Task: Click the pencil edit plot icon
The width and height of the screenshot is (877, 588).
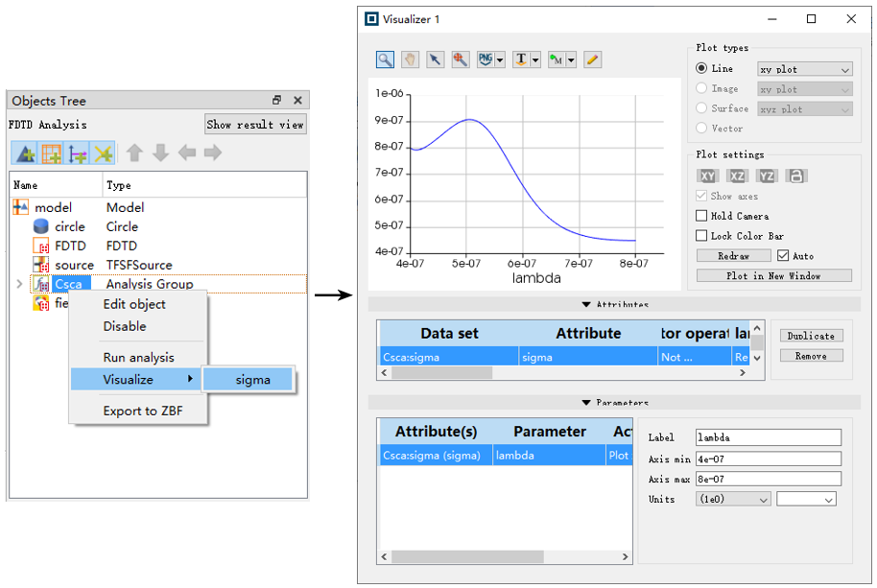Action: pos(592,59)
